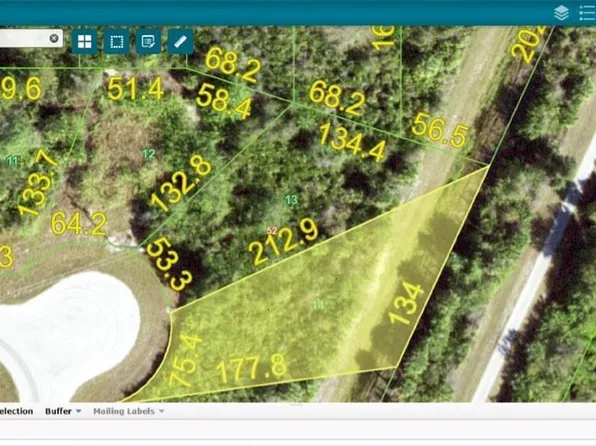This screenshot has height=446, width=596.
Task: Open the layers stack icon
Action: click(561, 13)
